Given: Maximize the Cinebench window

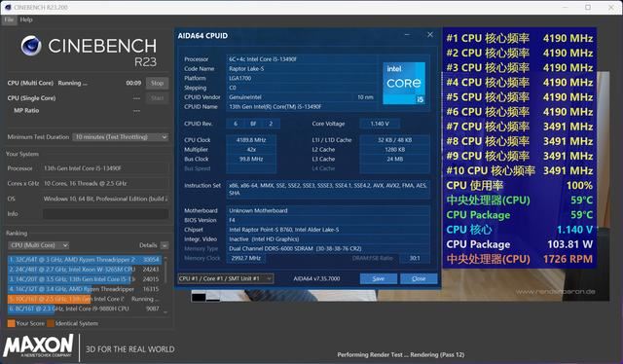Looking at the screenshot, I should (588, 7).
